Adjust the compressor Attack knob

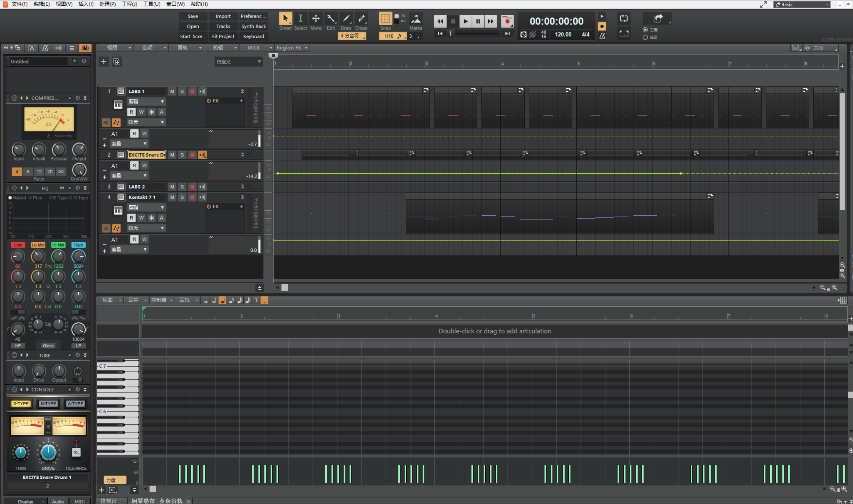(38, 150)
